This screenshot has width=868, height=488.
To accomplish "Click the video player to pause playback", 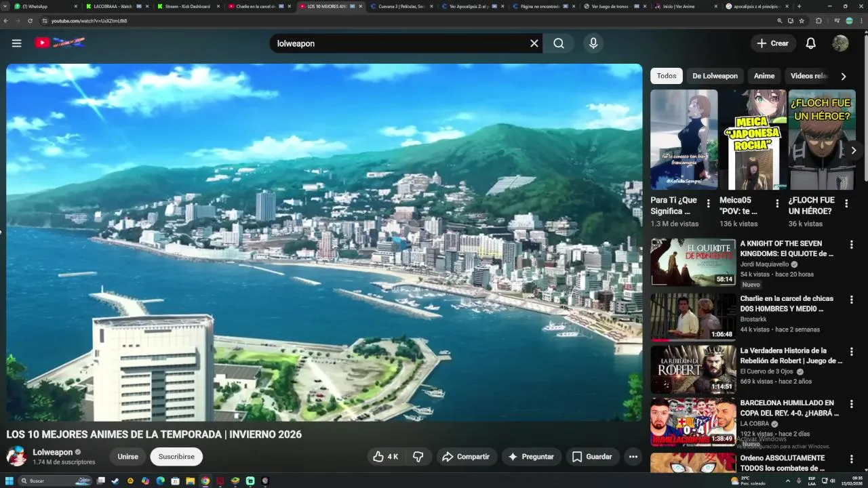I will point(324,243).
